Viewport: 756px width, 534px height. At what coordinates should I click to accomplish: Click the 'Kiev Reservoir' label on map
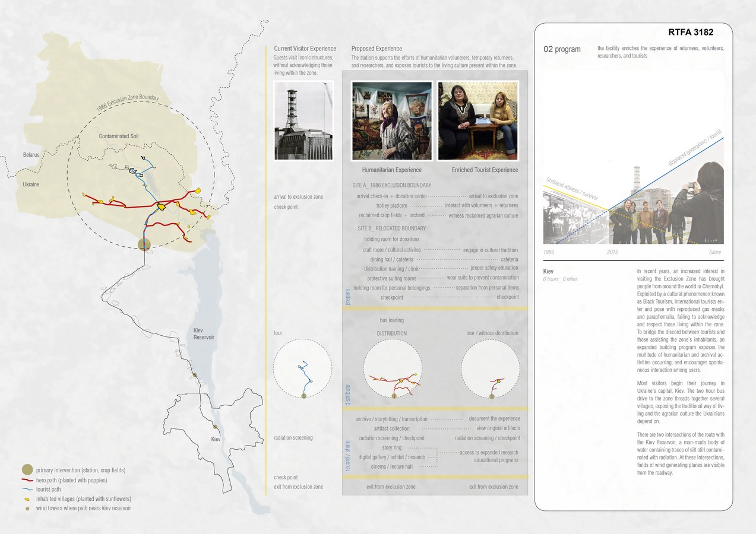204,333
